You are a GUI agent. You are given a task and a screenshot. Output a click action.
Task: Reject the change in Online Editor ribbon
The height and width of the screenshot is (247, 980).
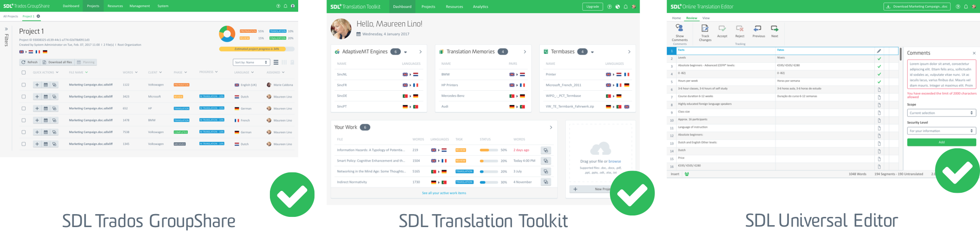pos(740,32)
